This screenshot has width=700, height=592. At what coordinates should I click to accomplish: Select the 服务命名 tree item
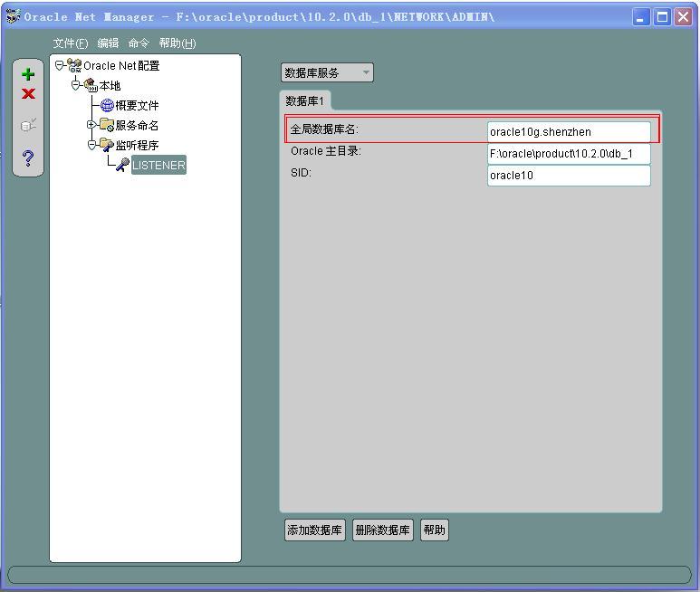click(x=137, y=125)
